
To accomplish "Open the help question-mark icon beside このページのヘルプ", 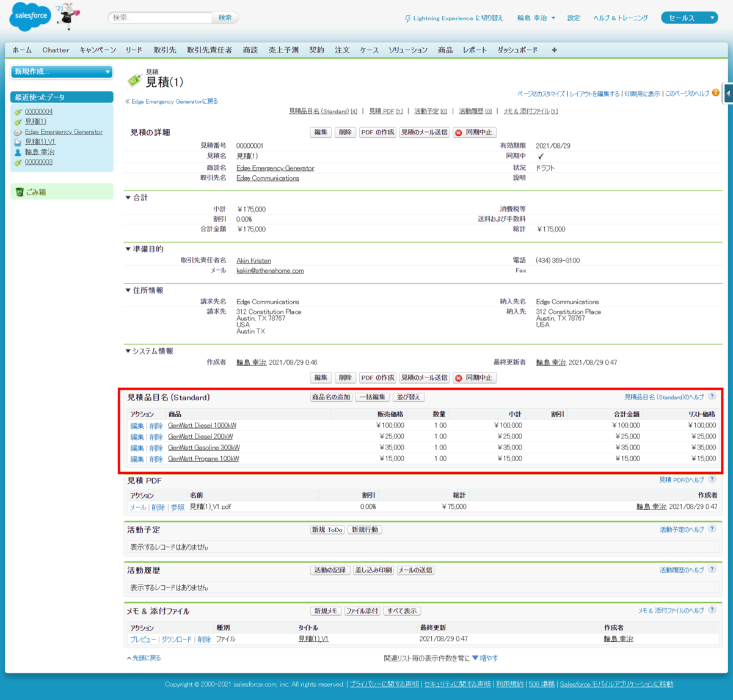I will pyautogui.click(x=715, y=93).
